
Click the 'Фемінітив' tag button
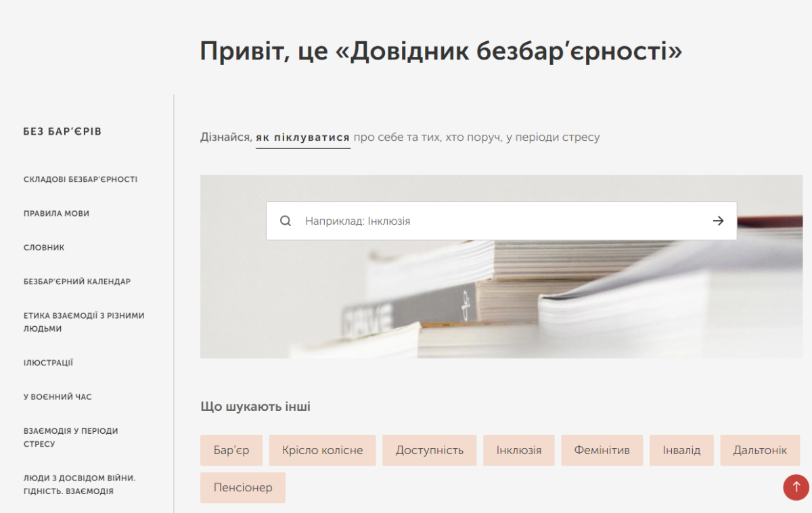[x=602, y=450]
